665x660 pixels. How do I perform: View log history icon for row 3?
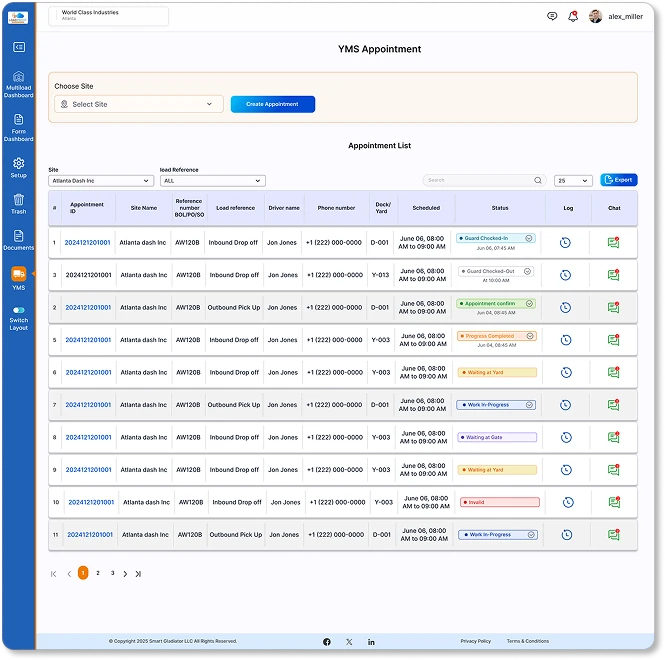click(x=565, y=275)
